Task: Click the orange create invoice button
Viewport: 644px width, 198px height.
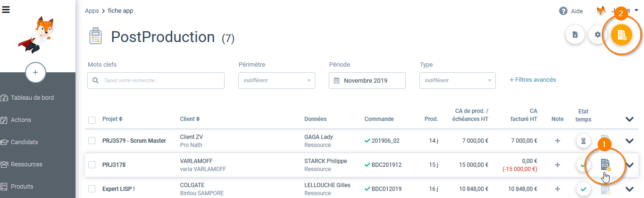Action: 622,34
